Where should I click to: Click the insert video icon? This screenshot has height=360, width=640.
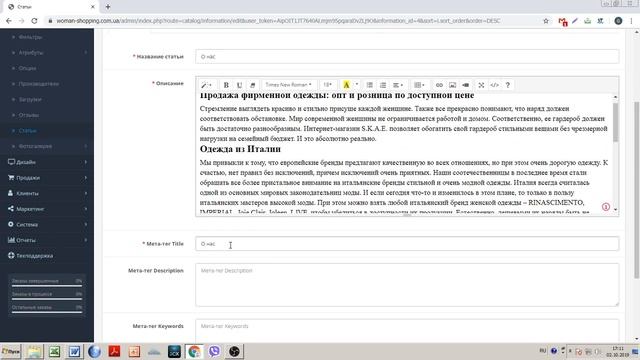[x=466, y=85]
